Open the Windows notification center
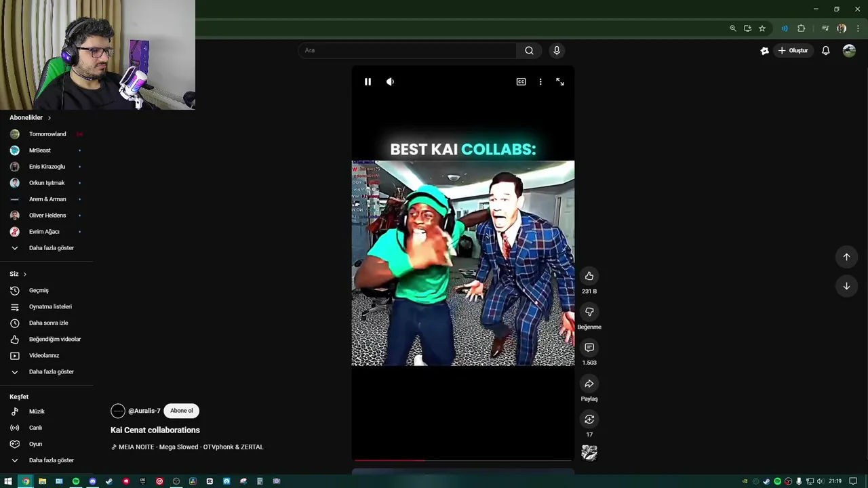Viewport: 868px width, 488px height. tap(853, 481)
